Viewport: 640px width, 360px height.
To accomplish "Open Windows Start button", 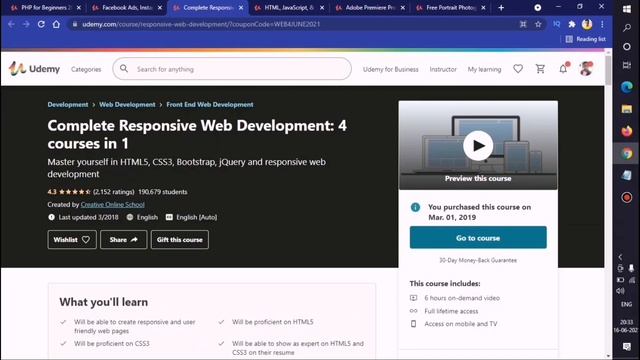I will tap(627, 9).
